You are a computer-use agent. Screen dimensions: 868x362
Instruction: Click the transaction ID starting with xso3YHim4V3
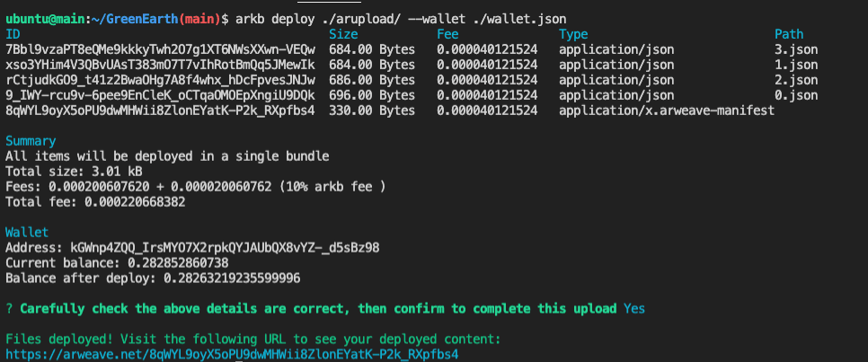tap(161, 65)
